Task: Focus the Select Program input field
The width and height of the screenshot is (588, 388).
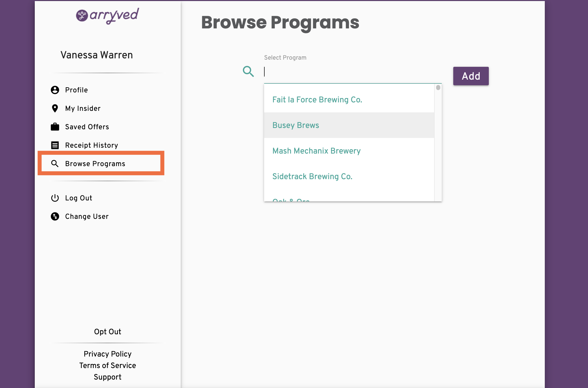Action: 353,72
